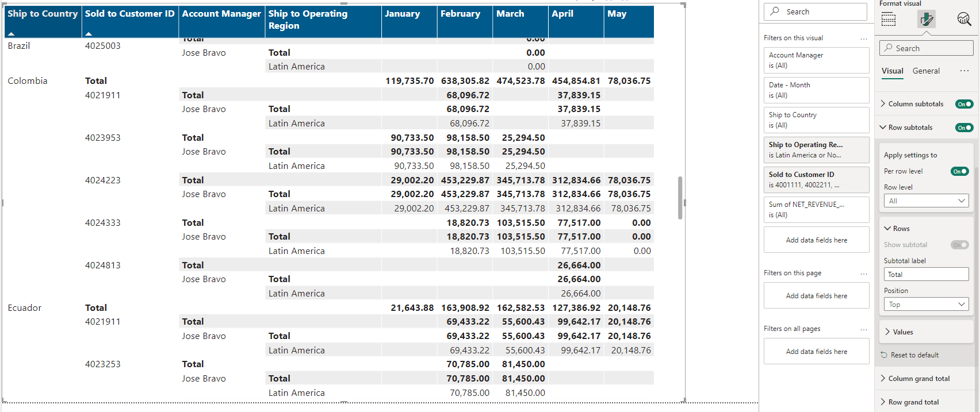Click the Reset to default icon

tap(884, 355)
